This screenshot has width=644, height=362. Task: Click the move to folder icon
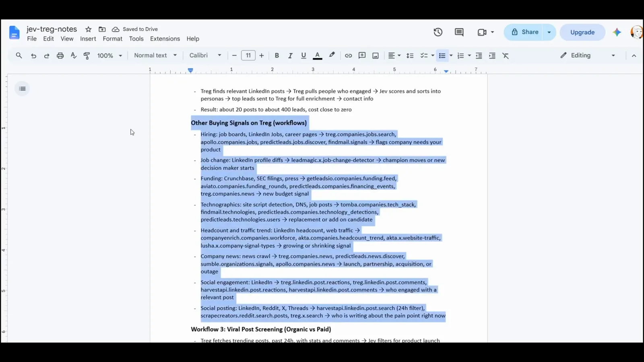click(x=102, y=29)
